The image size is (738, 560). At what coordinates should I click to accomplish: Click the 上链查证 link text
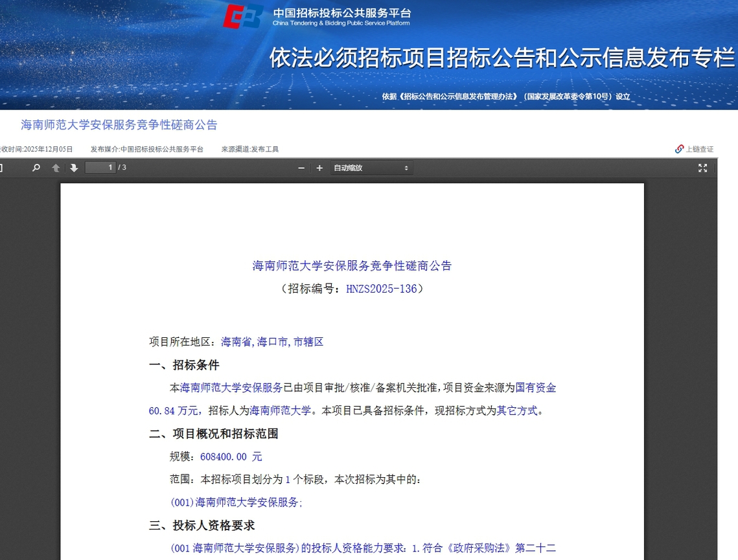click(700, 149)
